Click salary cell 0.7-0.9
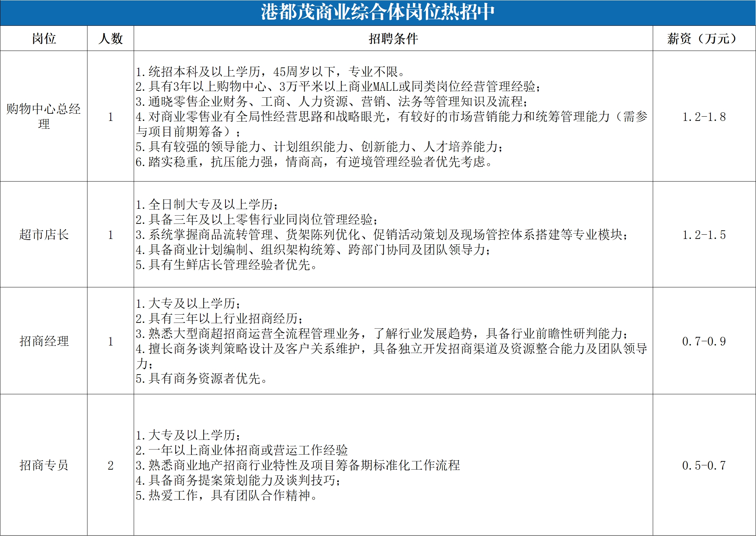Screen dimensions: 756x536 point(704,341)
